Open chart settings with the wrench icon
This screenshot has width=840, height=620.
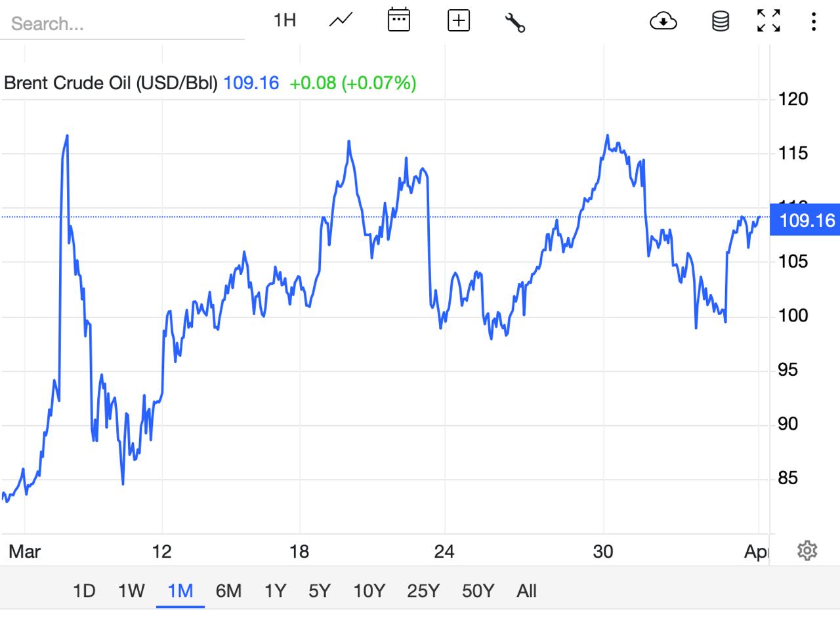point(516,20)
